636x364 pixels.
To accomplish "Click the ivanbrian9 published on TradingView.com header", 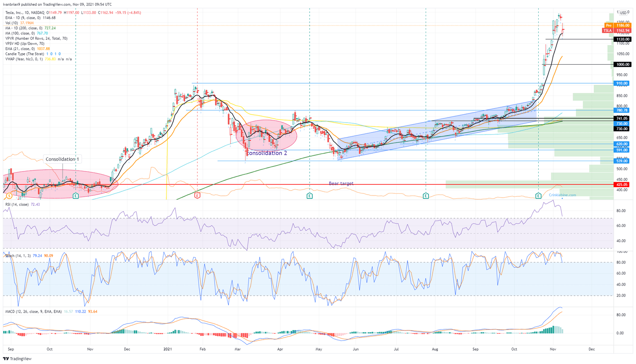I will point(57,5).
